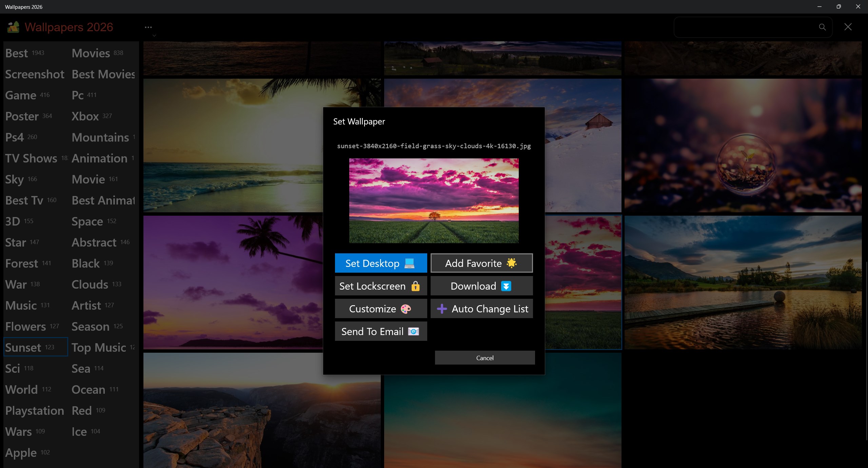Open the Red category
This screenshot has width=868, height=468.
click(x=88, y=411)
